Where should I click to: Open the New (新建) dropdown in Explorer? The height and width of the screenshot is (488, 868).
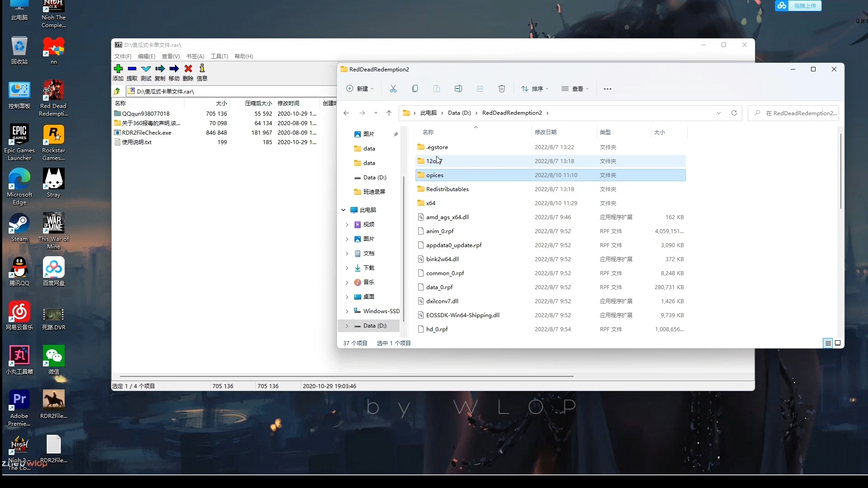(x=360, y=89)
